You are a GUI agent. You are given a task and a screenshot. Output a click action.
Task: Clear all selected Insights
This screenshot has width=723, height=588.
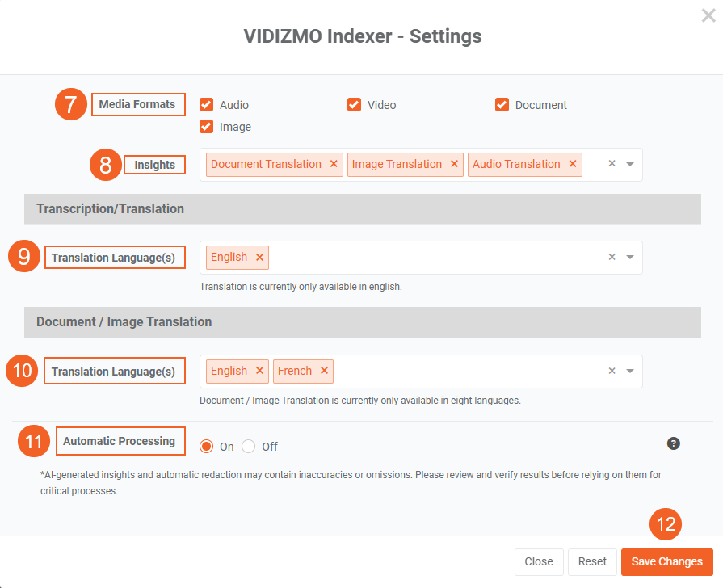[612, 164]
